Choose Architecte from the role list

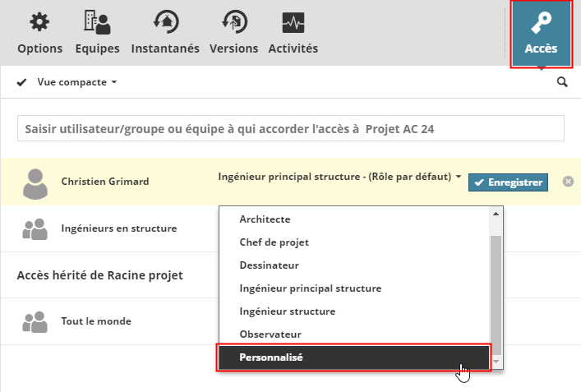point(265,219)
